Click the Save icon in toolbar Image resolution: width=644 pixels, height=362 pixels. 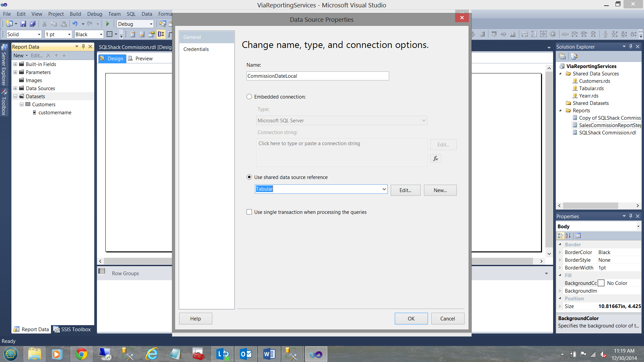(x=23, y=24)
